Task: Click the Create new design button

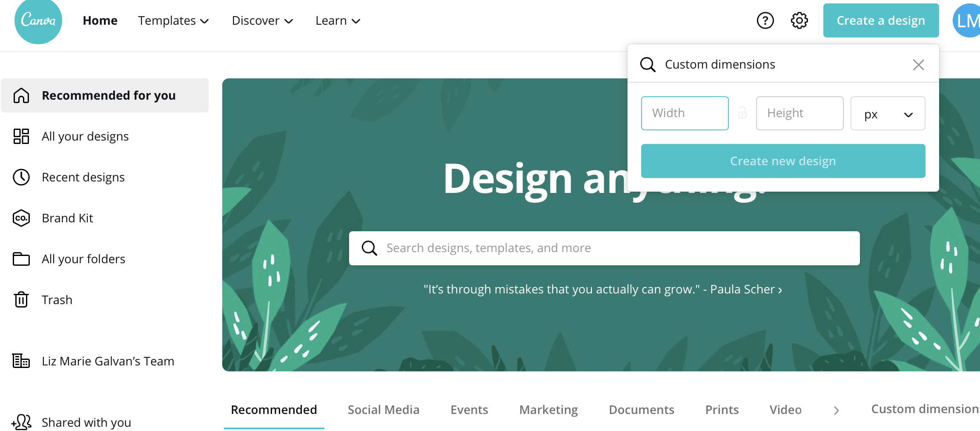Action: click(783, 161)
